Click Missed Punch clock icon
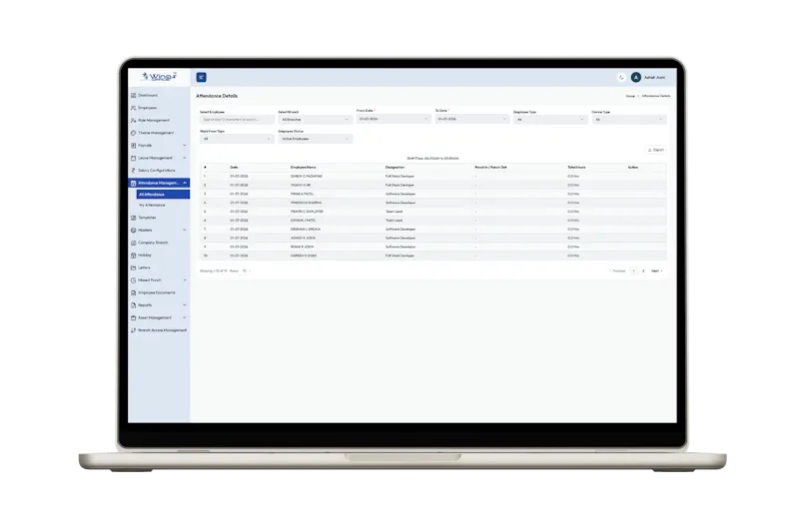The width and height of the screenshot is (799, 532). [134, 280]
